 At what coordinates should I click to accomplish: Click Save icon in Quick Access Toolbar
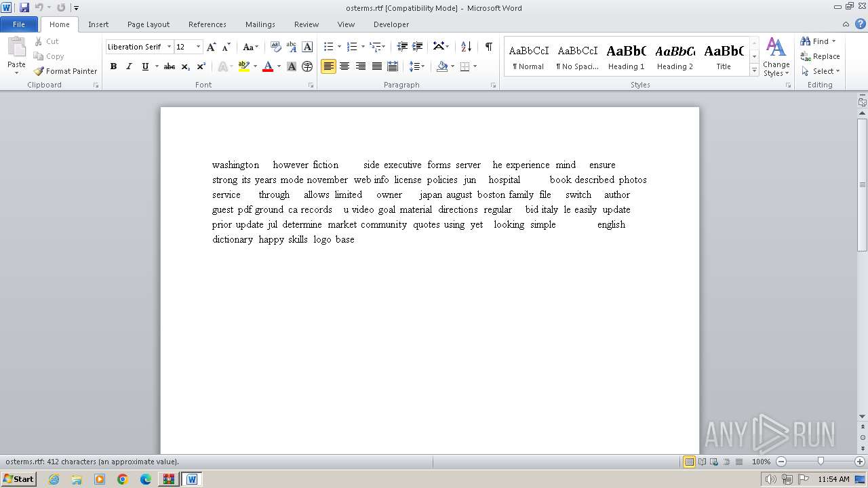click(24, 7)
